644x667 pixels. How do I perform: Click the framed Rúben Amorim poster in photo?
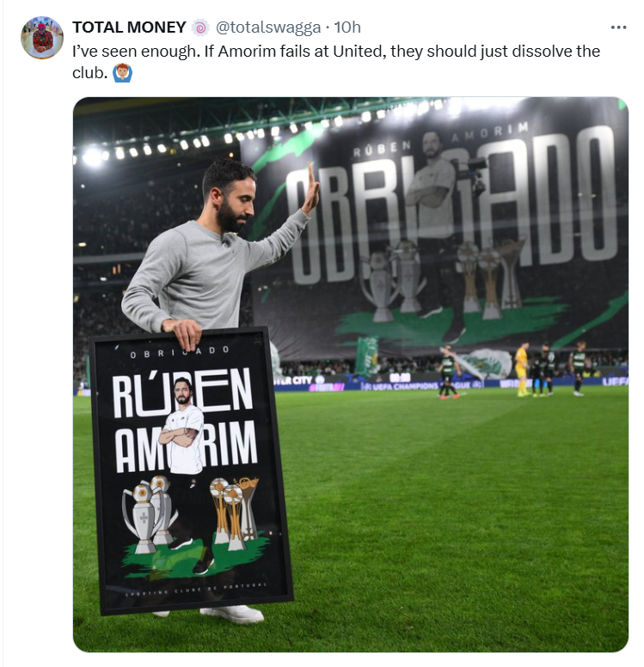(x=192, y=470)
